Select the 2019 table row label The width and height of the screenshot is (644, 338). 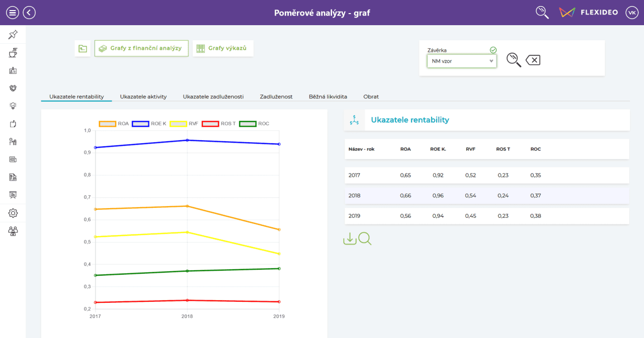click(x=355, y=216)
